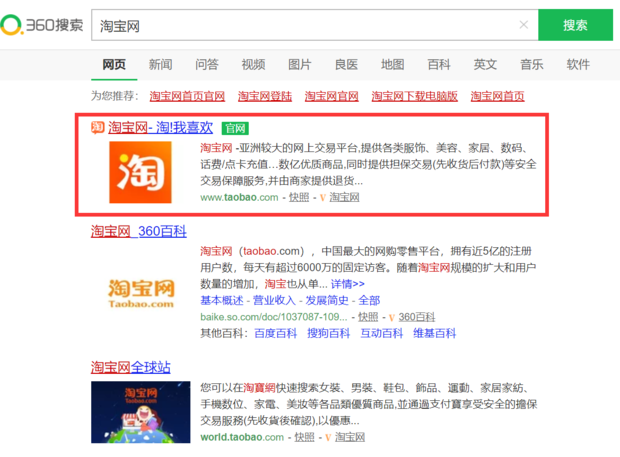Viewport: 620px width, 457px height.
Task: Switch to the 视频 tab
Action: click(253, 64)
